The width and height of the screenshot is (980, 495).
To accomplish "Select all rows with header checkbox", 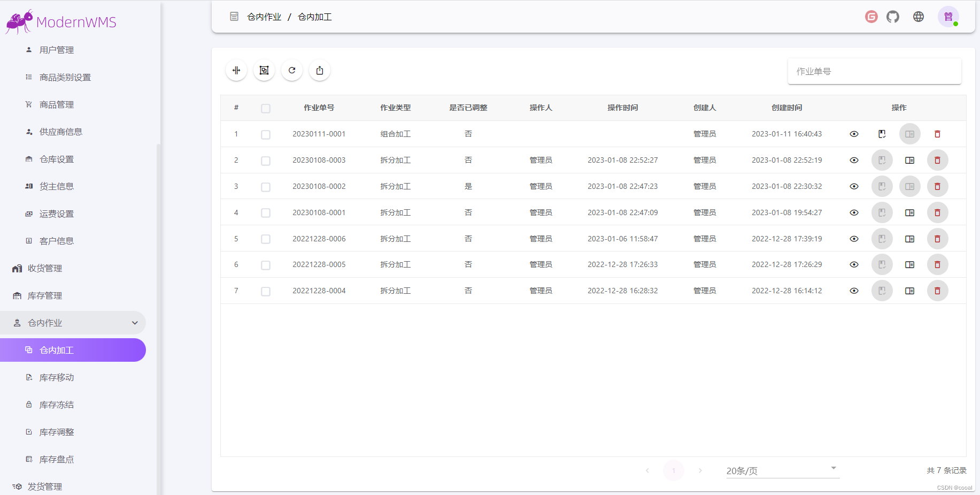I will (266, 108).
